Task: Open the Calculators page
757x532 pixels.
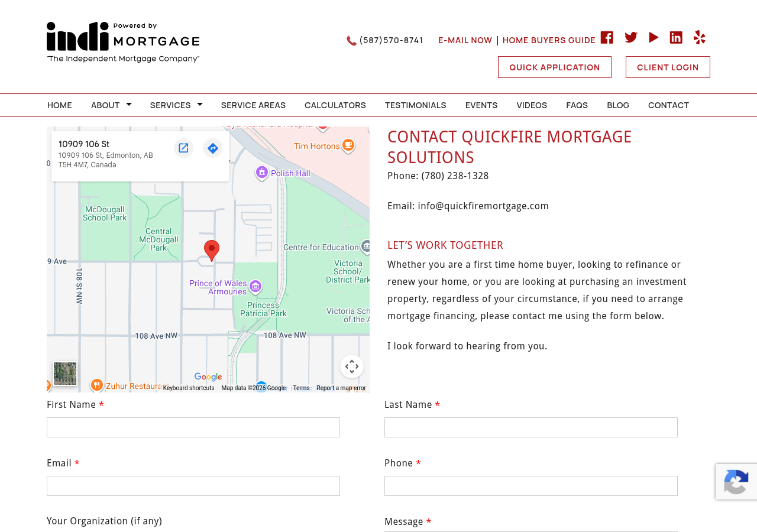Action: (x=335, y=105)
